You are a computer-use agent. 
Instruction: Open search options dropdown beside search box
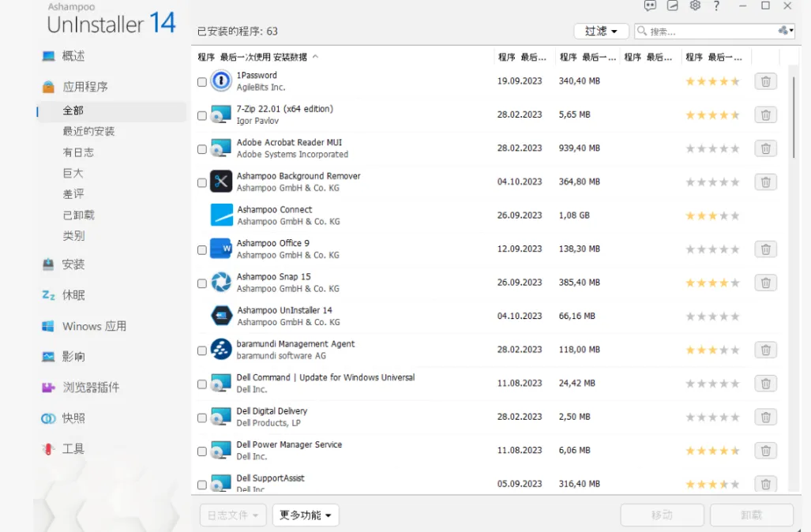[x=785, y=31]
